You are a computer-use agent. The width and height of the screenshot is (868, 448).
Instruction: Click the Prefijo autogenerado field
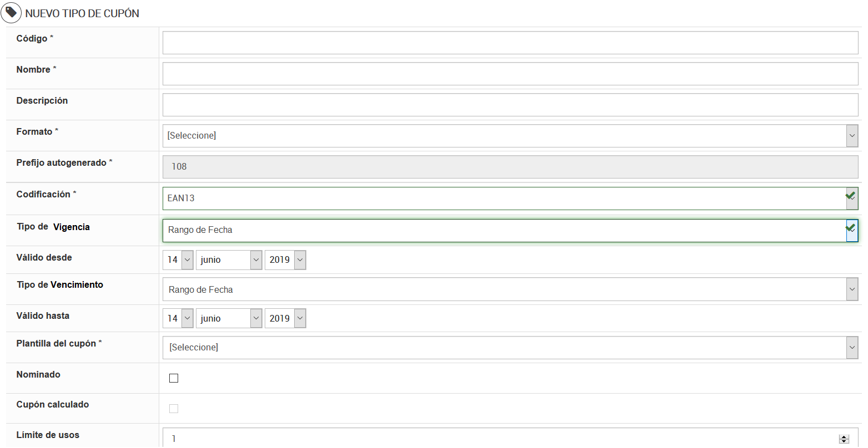pyautogui.click(x=510, y=167)
